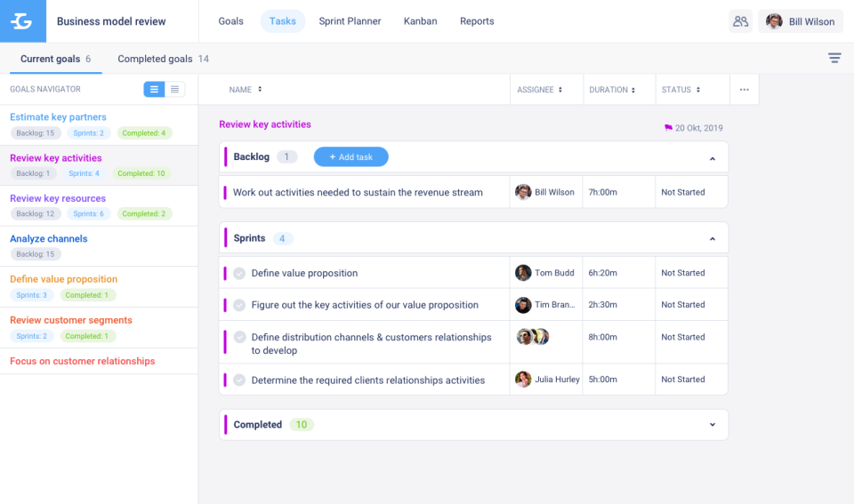Click the Business model review project title
The height and width of the screenshot is (504, 854).
pos(111,21)
